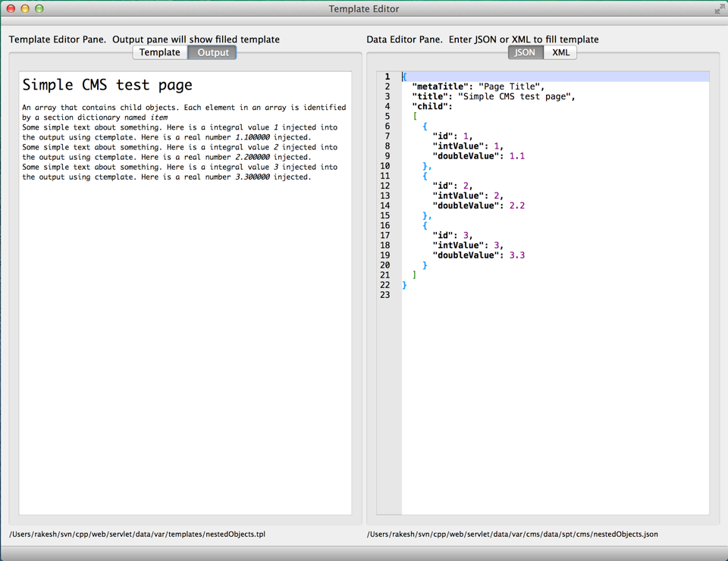Click the "doubleValue": 3.3 entry

[x=479, y=255]
